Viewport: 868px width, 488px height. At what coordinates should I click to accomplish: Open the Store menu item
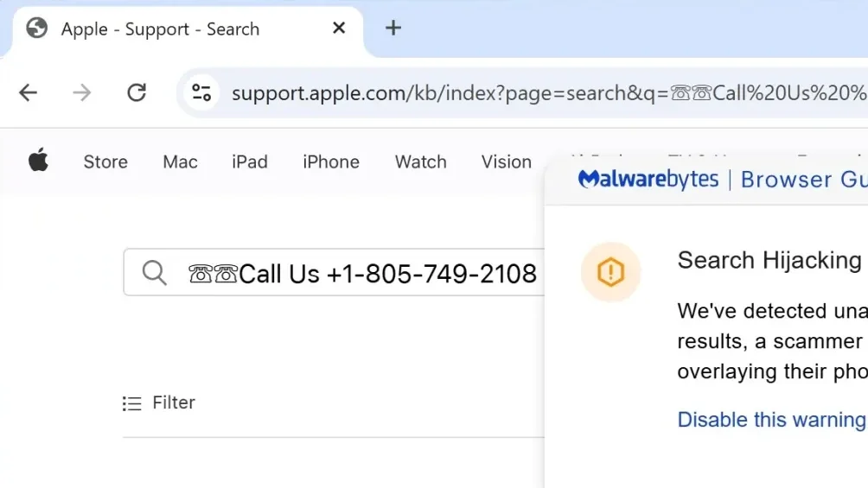pyautogui.click(x=105, y=162)
